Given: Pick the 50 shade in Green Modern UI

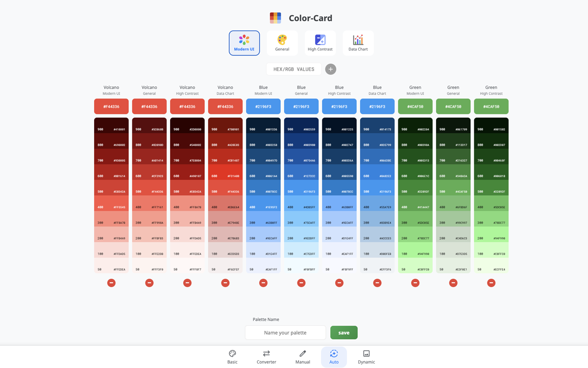Looking at the screenshot, I should point(415,269).
